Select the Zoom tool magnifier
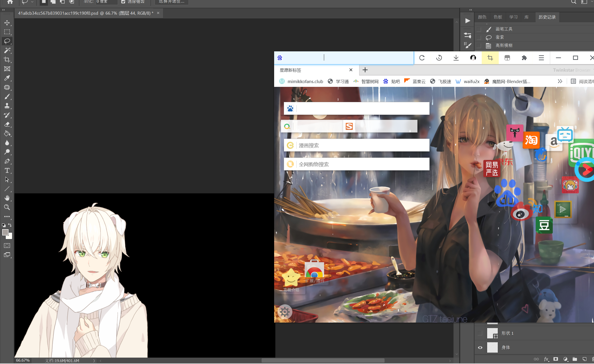This screenshot has height=364, width=594. 7,207
